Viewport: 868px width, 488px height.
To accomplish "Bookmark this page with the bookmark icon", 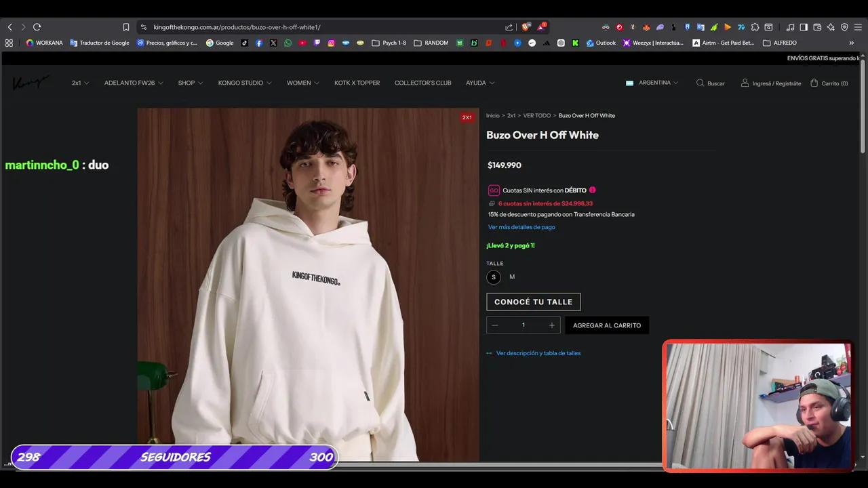I will 126,27.
